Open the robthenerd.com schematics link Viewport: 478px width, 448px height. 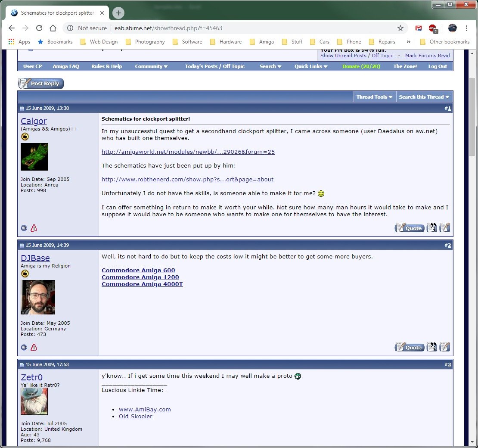tap(187, 179)
